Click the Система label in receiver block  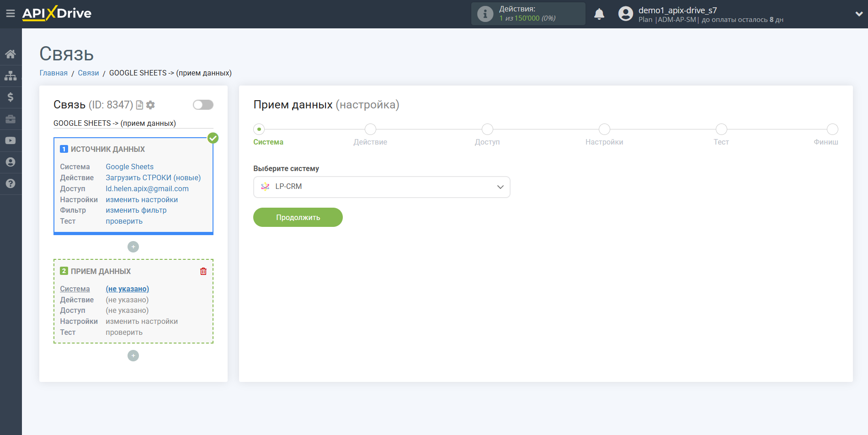point(75,289)
